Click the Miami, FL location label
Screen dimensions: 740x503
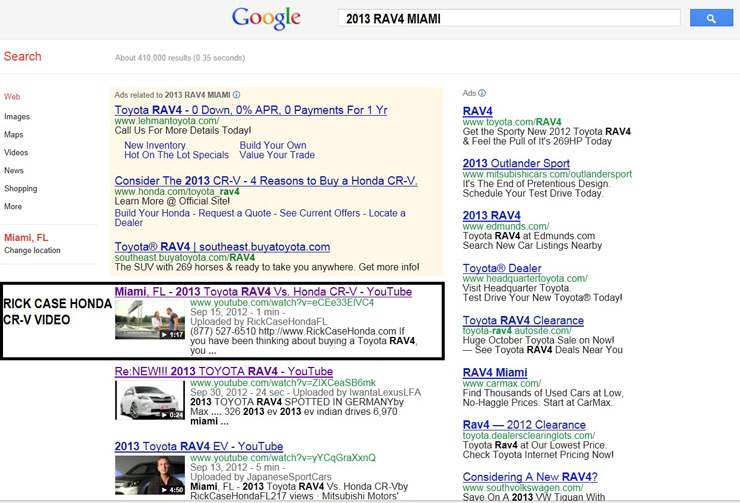click(x=26, y=237)
